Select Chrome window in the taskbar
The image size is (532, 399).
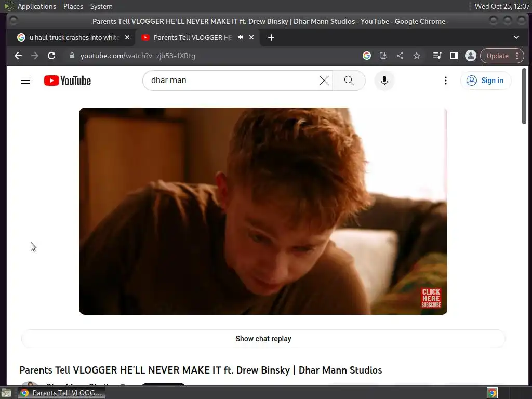pyautogui.click(x=61, y=393)
